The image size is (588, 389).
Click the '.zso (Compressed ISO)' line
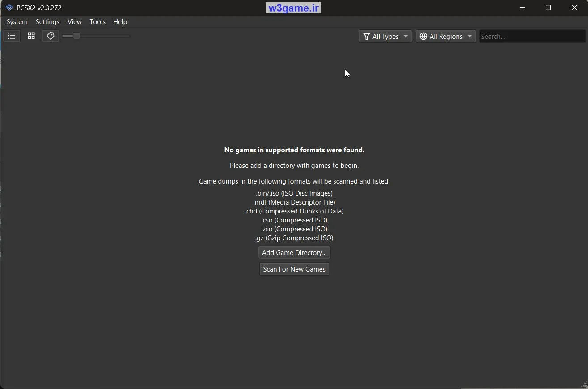pos(294,229)
